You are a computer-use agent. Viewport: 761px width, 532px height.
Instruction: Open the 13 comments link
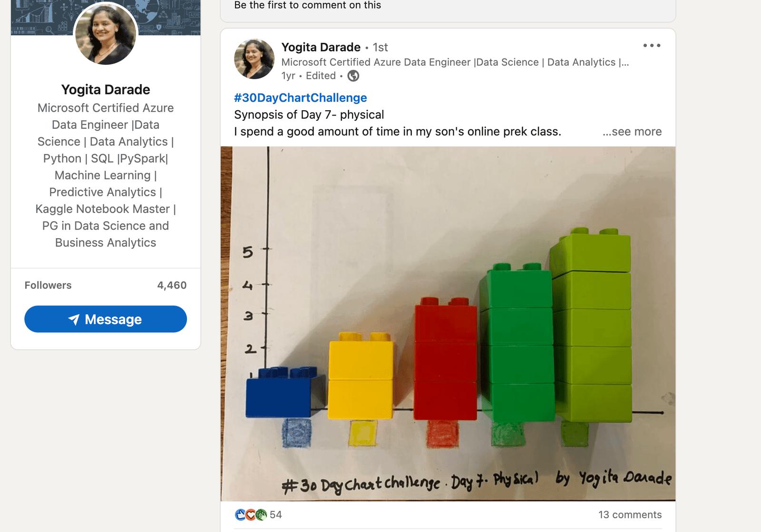tap(630, 514)
